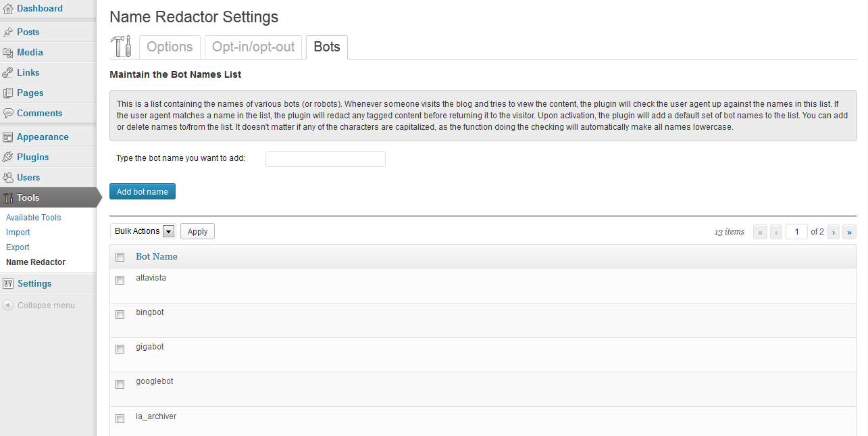
Task: Click the Settings icon in sidebar
Action: pos(8,283)
